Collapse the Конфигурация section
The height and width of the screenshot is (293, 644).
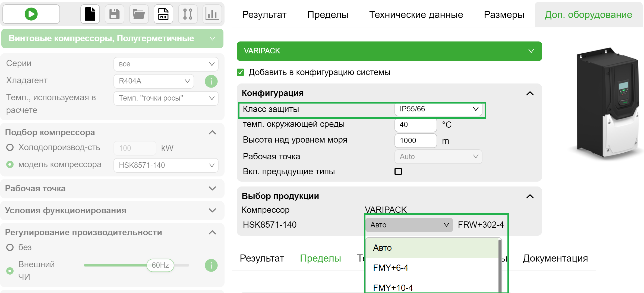530,93
